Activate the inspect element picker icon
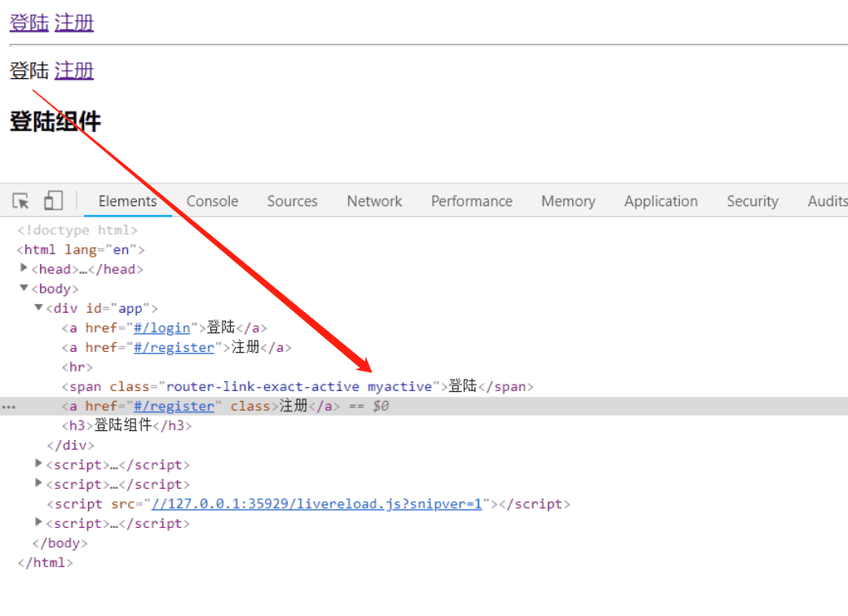 21,201
